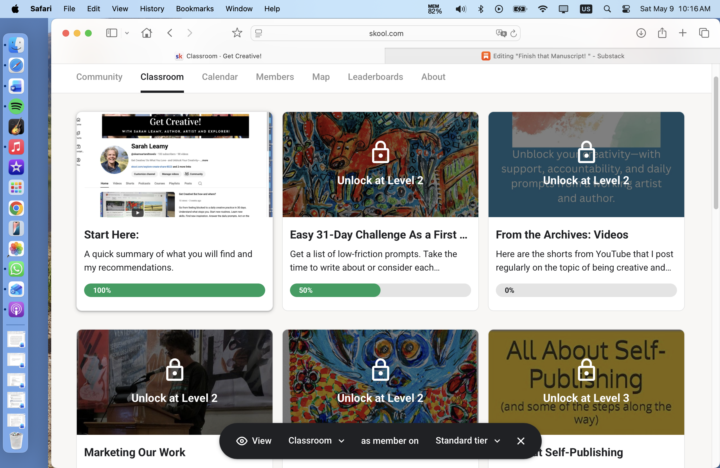720x468 pixels.
Task: Click the 100% progress bar on Start Here
Action: [174, 290]
